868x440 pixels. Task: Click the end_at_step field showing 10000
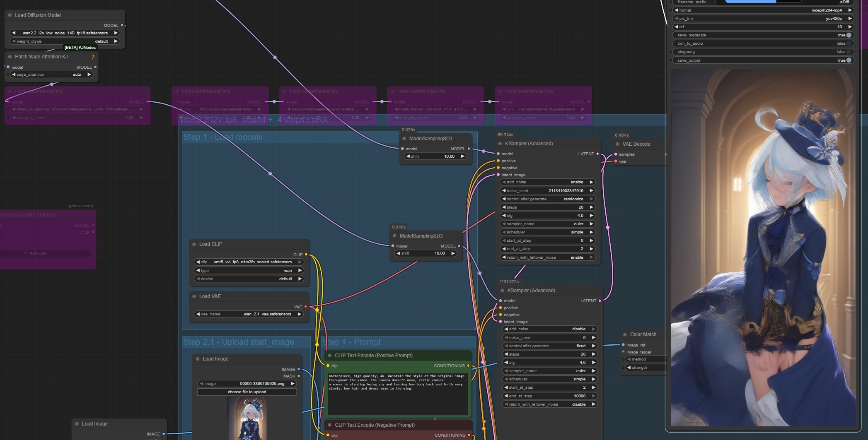pos(550,396)
